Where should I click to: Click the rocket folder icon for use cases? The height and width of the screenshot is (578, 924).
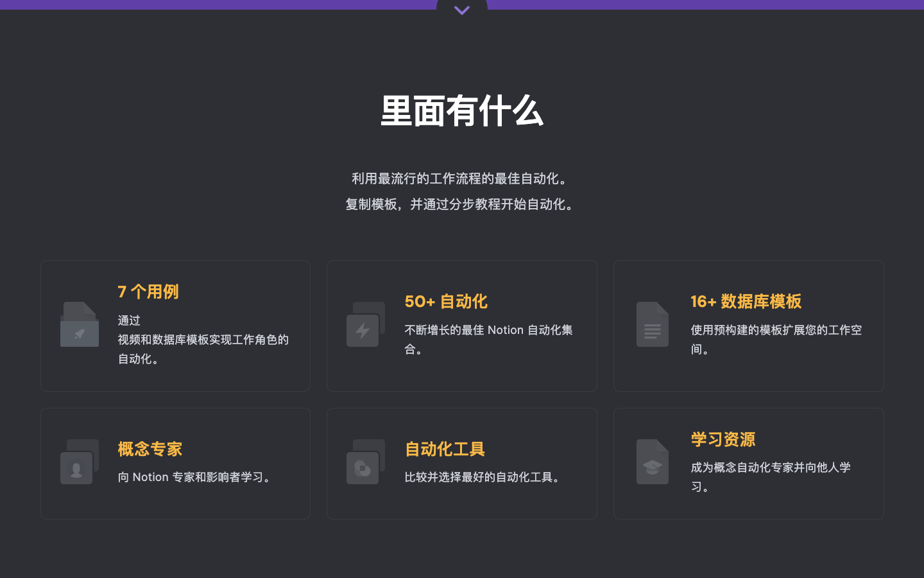pos(80,325)
